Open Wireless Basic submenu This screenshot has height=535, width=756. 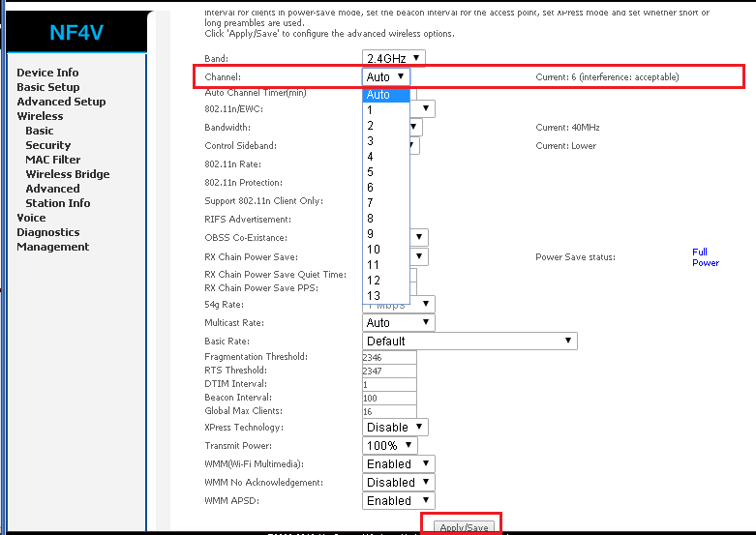coord(39,131)
